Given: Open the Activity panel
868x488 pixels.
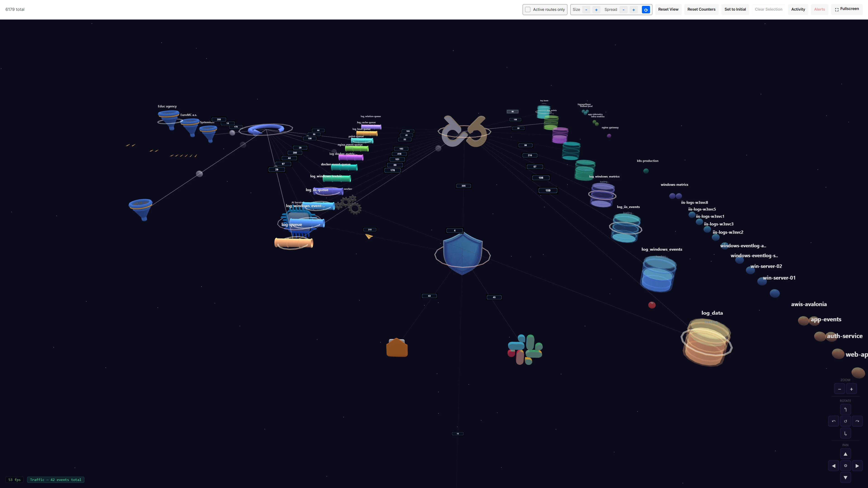Looking at the screenshot, I should (x=798, y=9).
